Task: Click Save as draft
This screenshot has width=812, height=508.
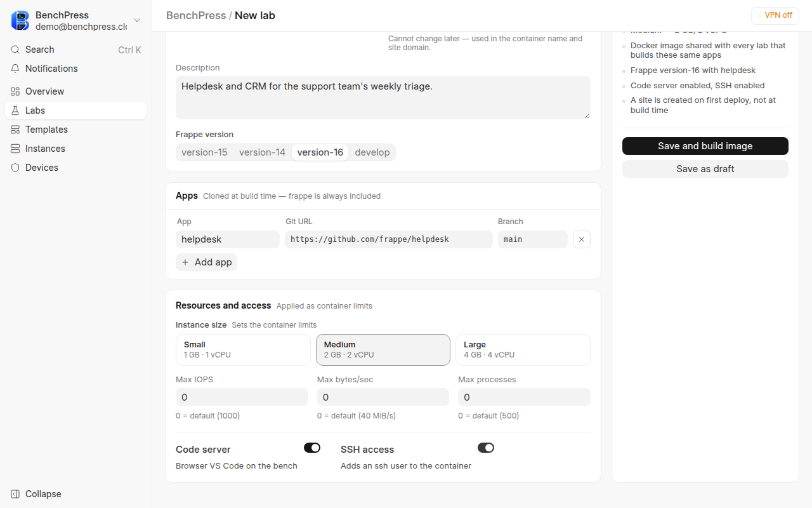Action: 705,169
